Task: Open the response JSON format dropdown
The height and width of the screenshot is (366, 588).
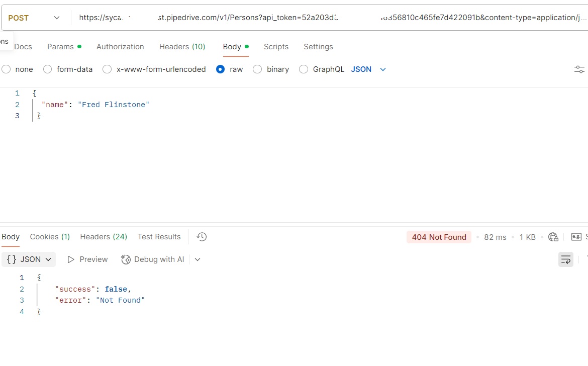Action: 29,259
